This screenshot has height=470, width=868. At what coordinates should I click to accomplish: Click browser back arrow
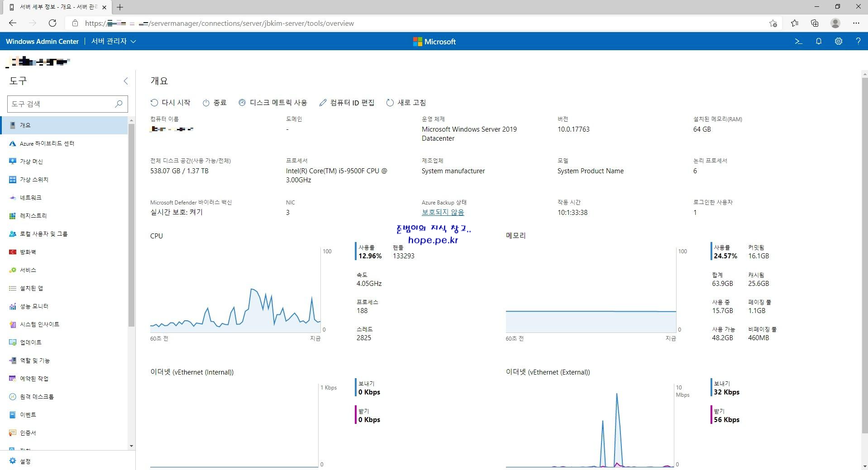pyautogui.click(x=13, y=23)
